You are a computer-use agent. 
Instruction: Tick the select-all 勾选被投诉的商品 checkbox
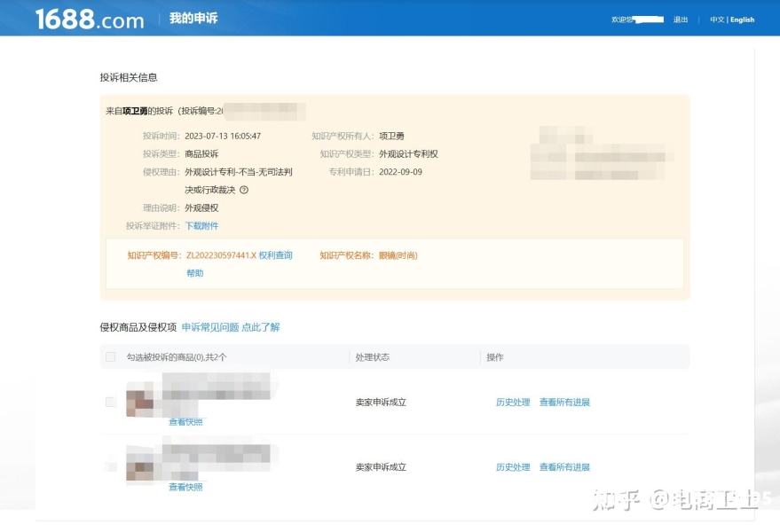pos(110,357)
